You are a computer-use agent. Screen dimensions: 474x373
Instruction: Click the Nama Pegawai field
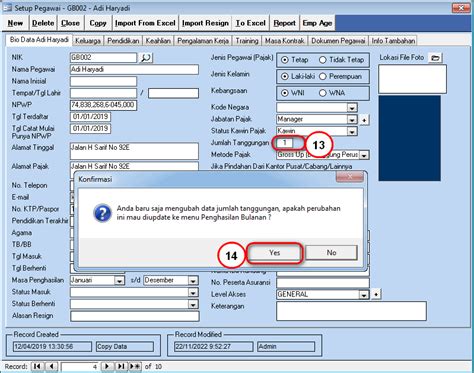coord(134,70)
